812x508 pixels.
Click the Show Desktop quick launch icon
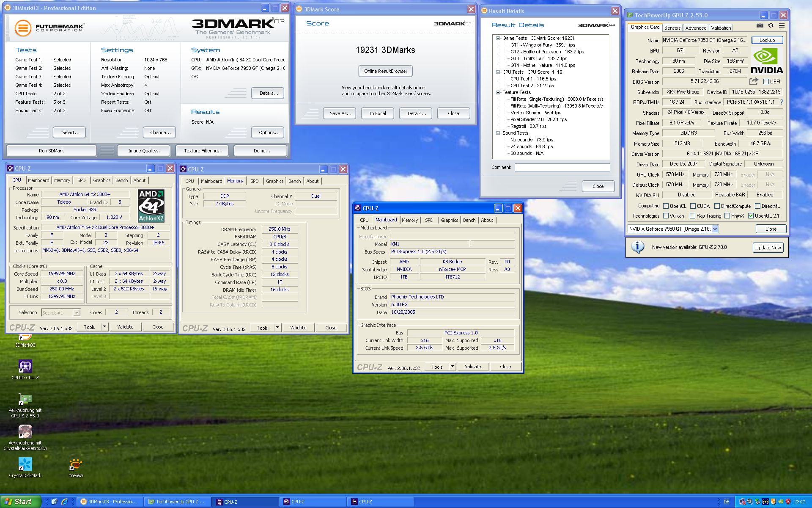[54, 502]
